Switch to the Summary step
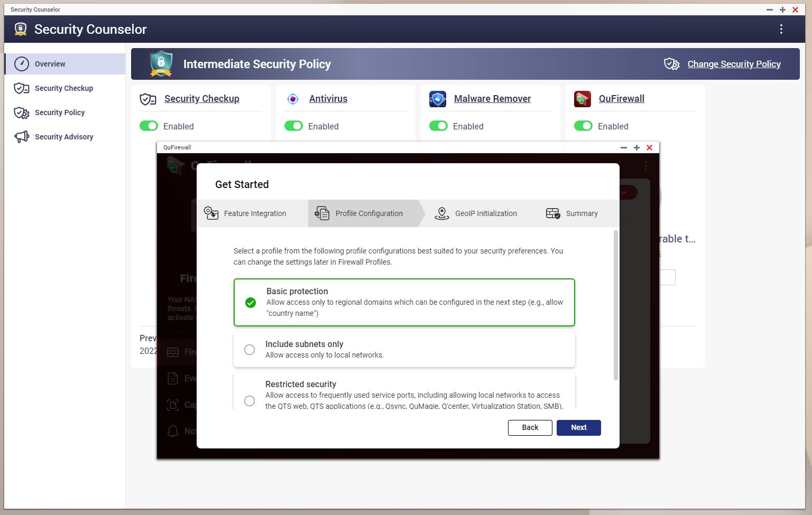The height and width of the screenshot is (515, 812). tap(572, 213)
